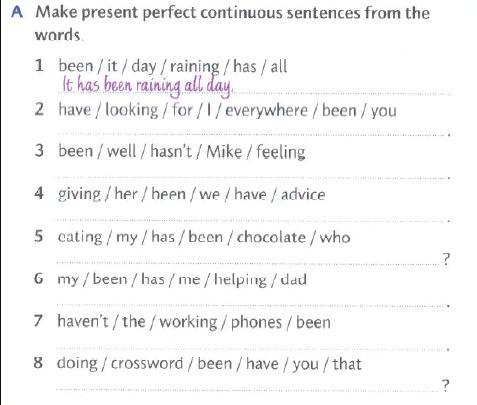Click the word 'chocolate' in item 5

coord(271,237)
